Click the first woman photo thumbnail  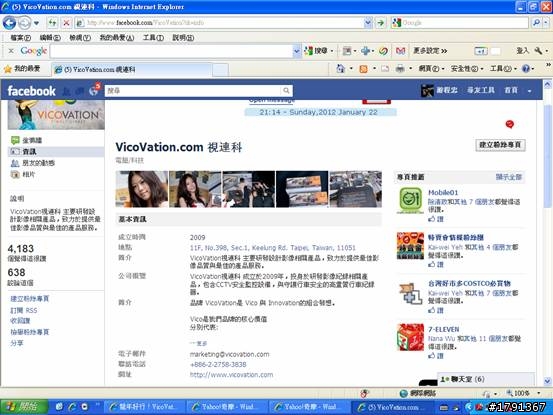tap(142, 189)
